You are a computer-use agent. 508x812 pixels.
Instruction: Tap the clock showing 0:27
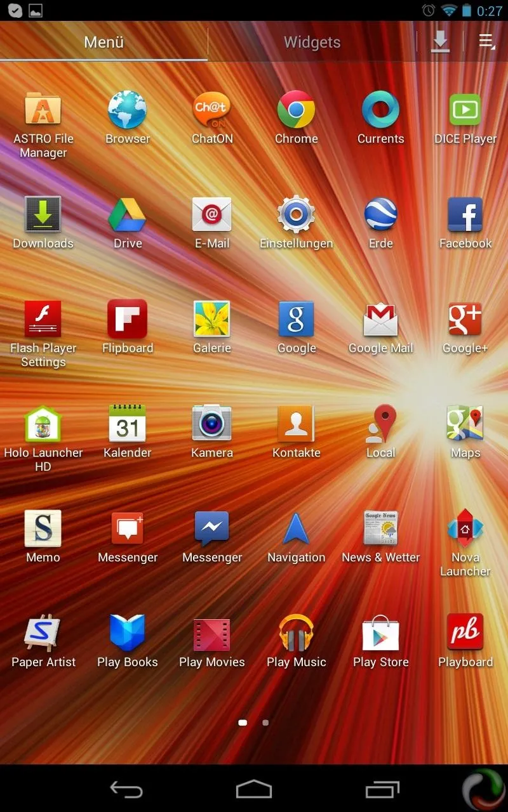click(490, 10)
